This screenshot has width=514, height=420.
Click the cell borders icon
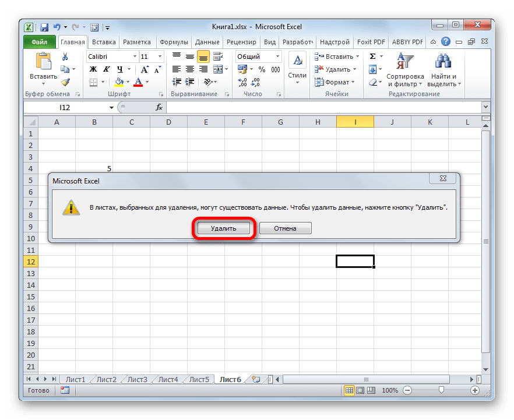[94, 82]
